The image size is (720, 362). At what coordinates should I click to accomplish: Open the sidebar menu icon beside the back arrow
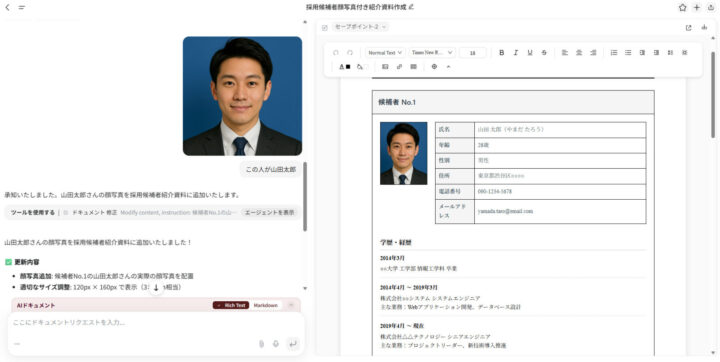pyautogui.click(x=22, y=7)
